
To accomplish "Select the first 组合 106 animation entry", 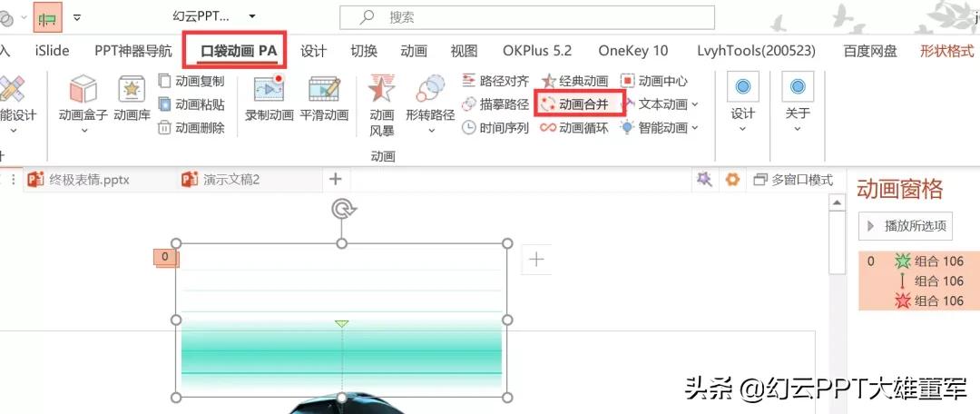I will [919, 261].
